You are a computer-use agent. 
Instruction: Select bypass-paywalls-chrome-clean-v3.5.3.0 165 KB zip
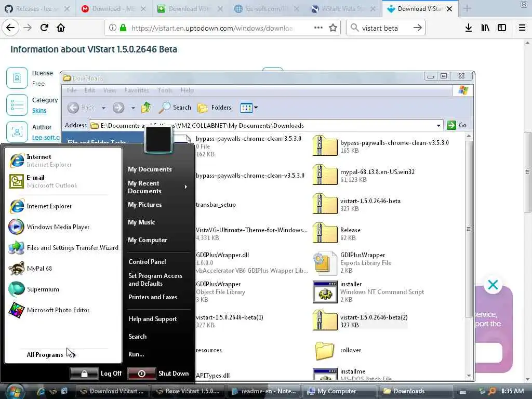pyautogui.click(x=381, y=146)
